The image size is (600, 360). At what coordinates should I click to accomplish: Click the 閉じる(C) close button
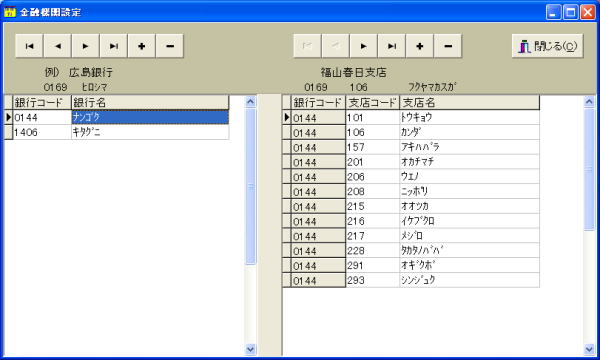[x=548, y=46]
